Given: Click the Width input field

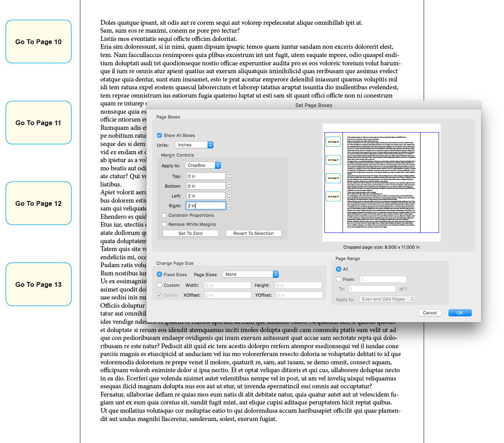Looking at the screenshot, I should [x=228, y=285].
